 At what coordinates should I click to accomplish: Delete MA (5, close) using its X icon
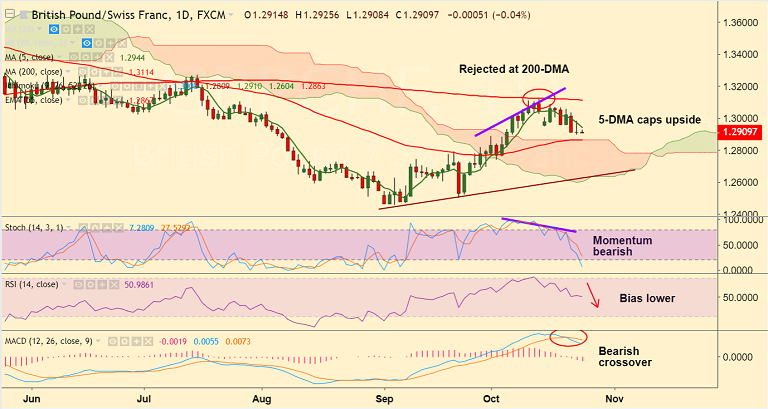(x=109, y=57)
